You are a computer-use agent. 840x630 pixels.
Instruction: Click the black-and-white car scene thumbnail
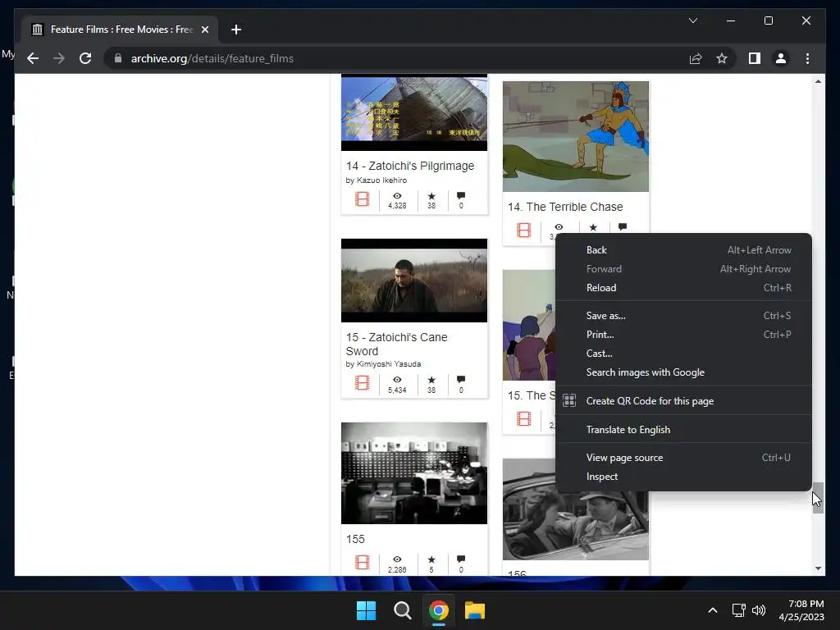[x=575, y=526]
